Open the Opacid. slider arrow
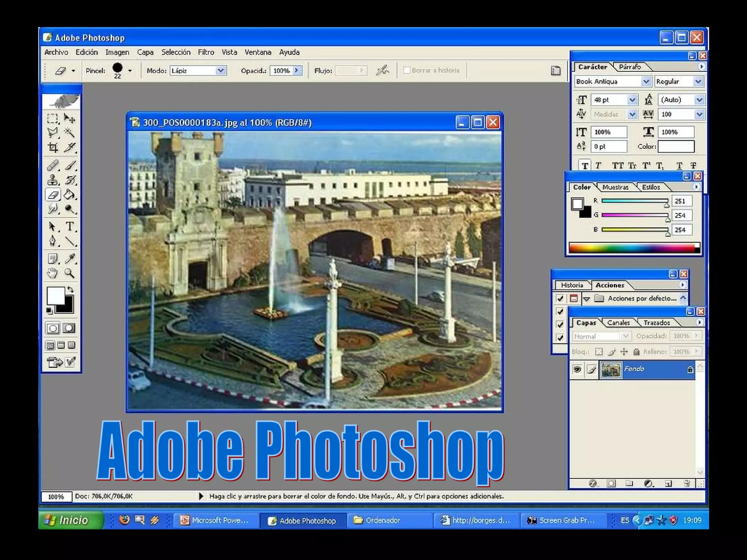 298,70
